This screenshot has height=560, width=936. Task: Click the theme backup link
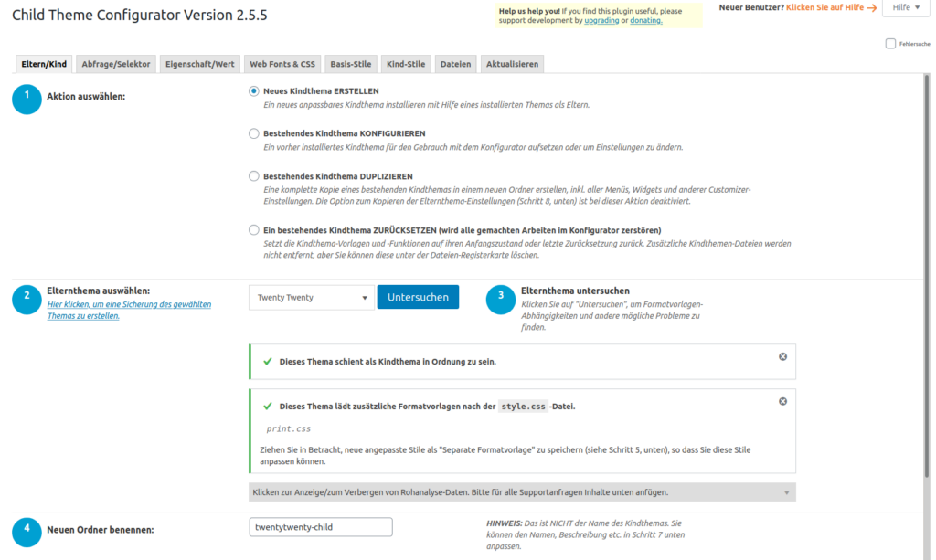tap(129, 310)
